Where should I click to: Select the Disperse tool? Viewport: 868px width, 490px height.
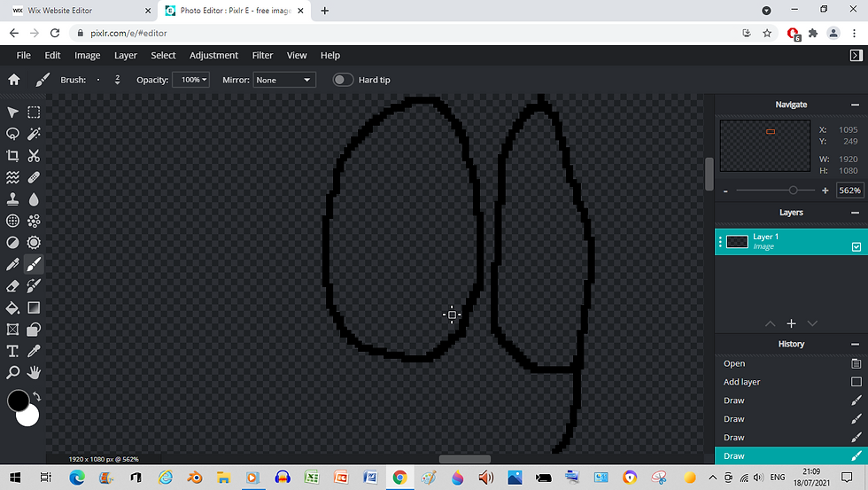pos(34,221)
